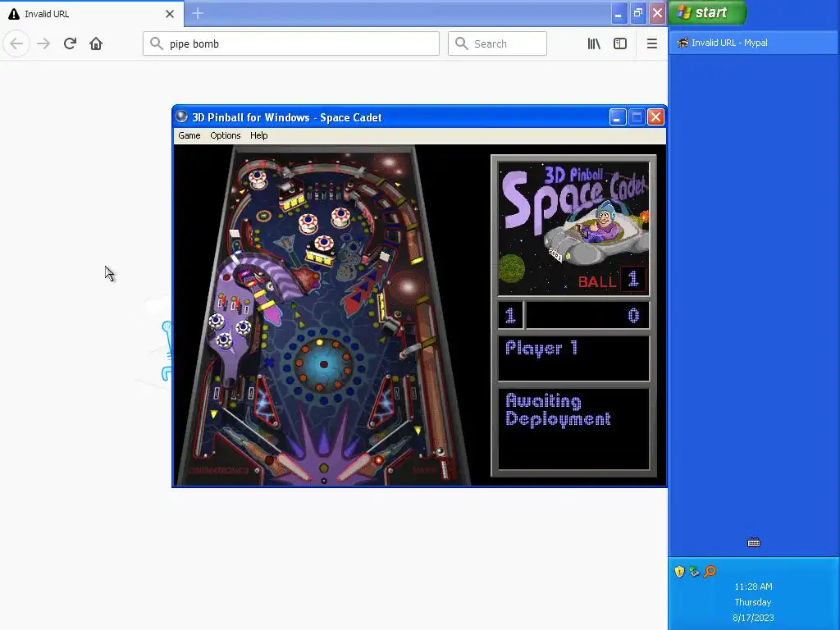Viewport: 840px width, 630px height.
Task: Click the on-screen keyboard icon in taskbar
Action: pyautogui.click(x=754, y=543)
